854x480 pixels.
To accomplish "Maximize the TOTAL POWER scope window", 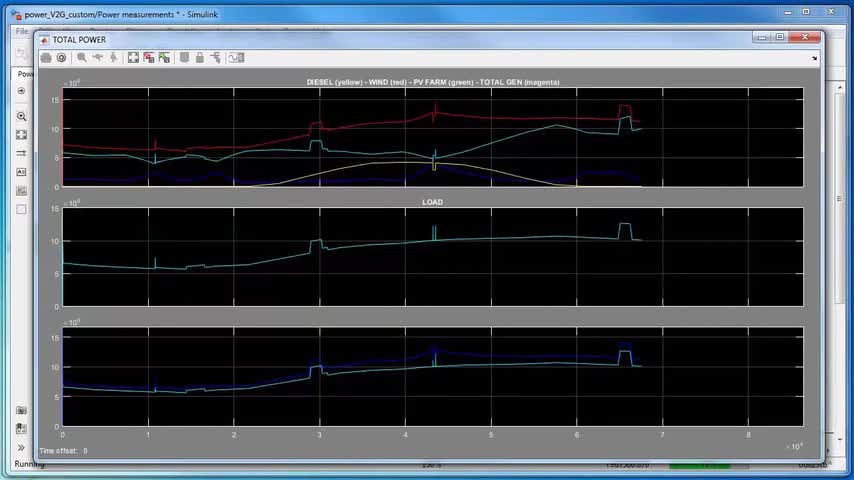I will (x=780, y=37).
